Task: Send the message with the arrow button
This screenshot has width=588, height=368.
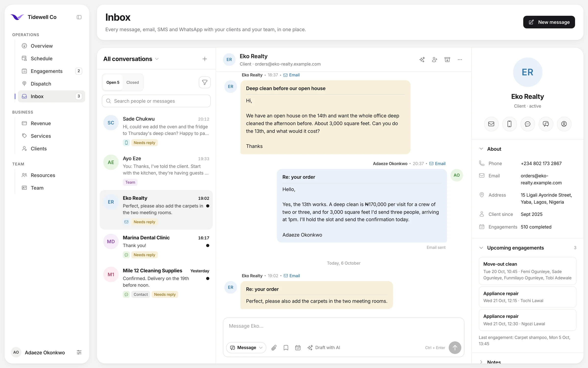Action: pos(455,348)
